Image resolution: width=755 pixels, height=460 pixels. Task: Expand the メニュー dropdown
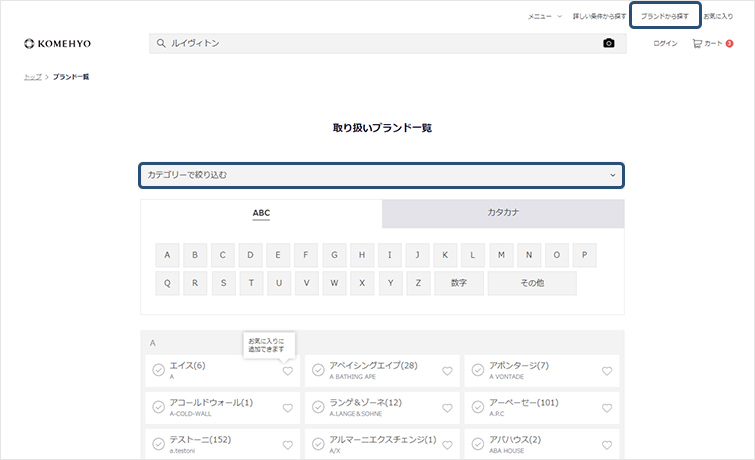[545, 16]
